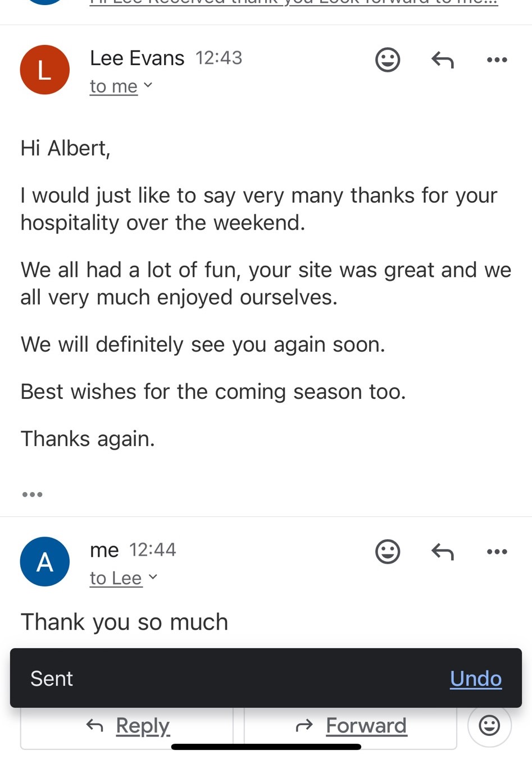The height and width of the screenshot is (760, 532).
Task: Tap reply arrow on your 12:44 message
Action: click(x=442, y=552)
